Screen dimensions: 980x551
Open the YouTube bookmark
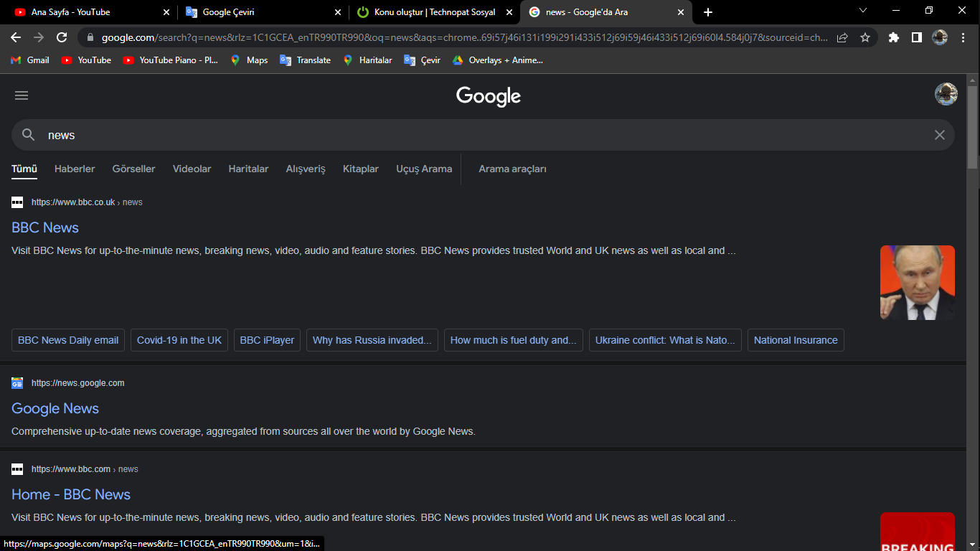[86, 60]
